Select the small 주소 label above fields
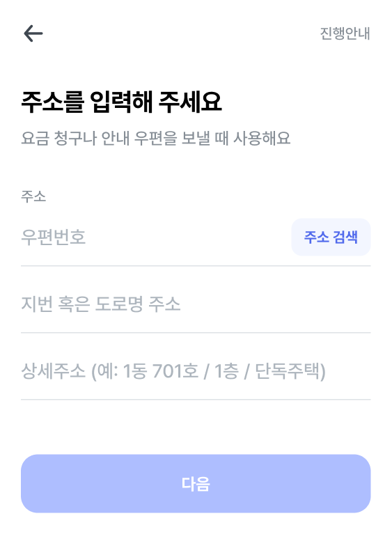Viewport: 392px width, 555px height. coord(33,196)
